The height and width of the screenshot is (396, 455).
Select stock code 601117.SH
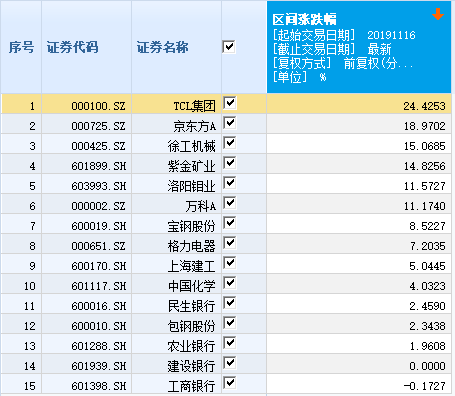coord(98,286)
